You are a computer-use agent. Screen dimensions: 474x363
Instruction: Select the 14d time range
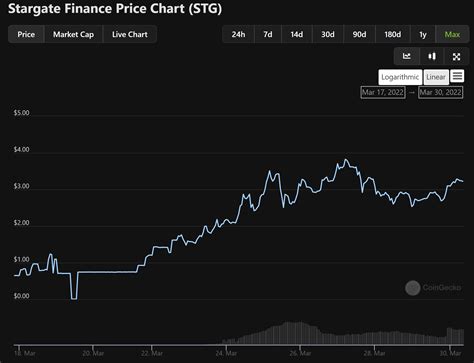click(297, 34)
